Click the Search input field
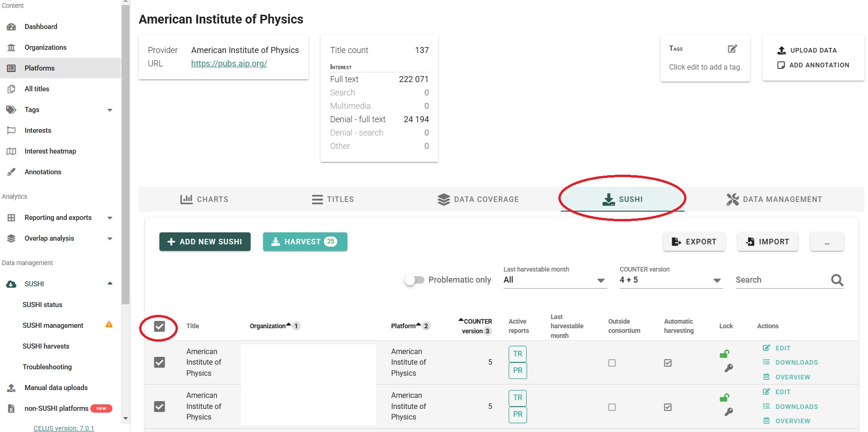The width and height of the screenshot is (868, 432). pos(782,280)
